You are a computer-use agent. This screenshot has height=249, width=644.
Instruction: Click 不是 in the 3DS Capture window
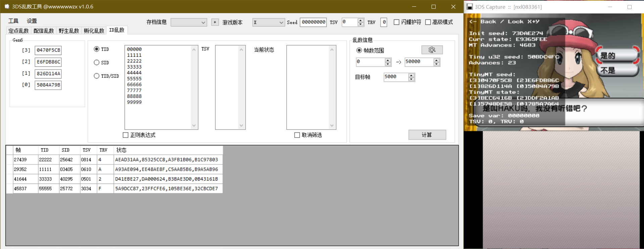[617, 70]
